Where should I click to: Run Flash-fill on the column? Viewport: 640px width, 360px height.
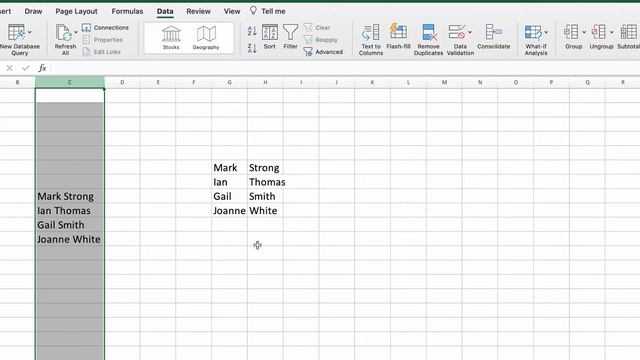[398, 37]
